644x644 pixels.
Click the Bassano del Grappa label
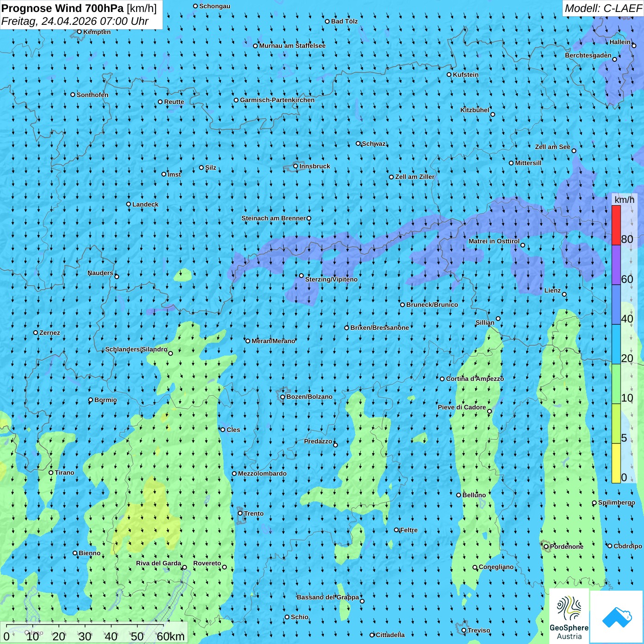328,597
